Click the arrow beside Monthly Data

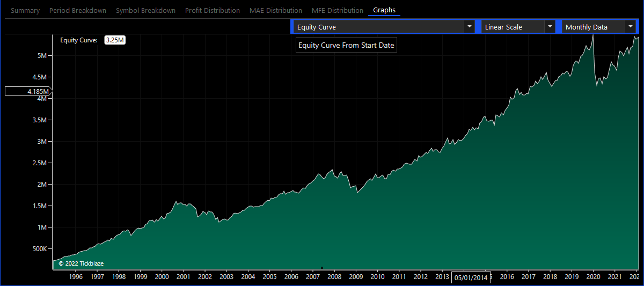630,27
